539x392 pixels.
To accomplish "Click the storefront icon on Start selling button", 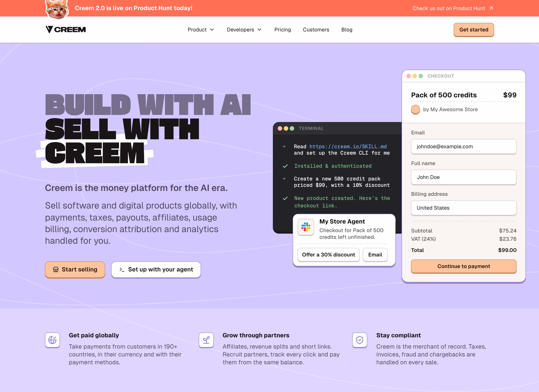I will pyautogui.click(x=56, y=269).
